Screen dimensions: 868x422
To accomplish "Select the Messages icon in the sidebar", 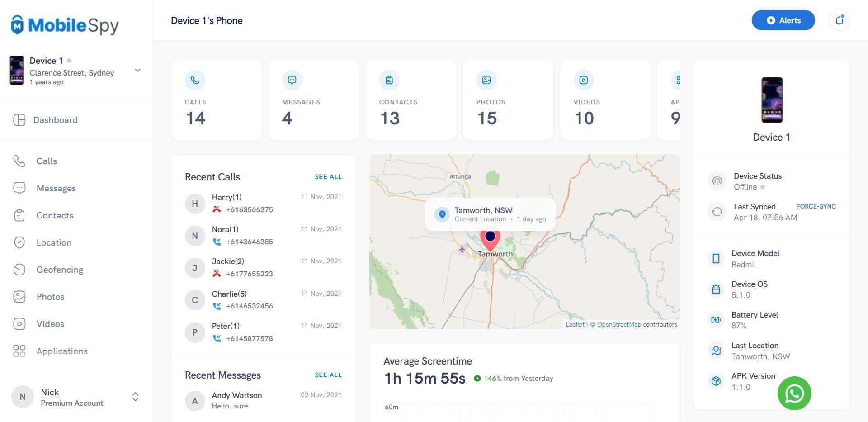I will tap(20, 188).
